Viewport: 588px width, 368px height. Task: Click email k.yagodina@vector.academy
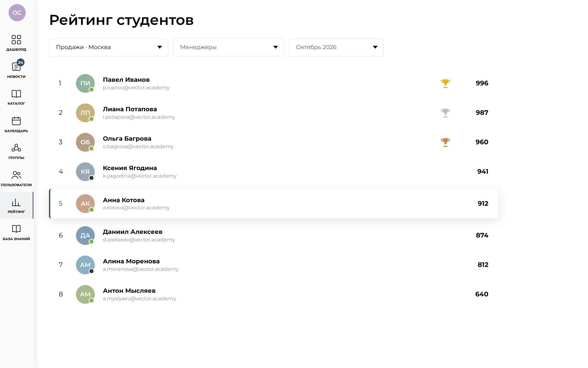pyautogui.click(x=139, y=176)
